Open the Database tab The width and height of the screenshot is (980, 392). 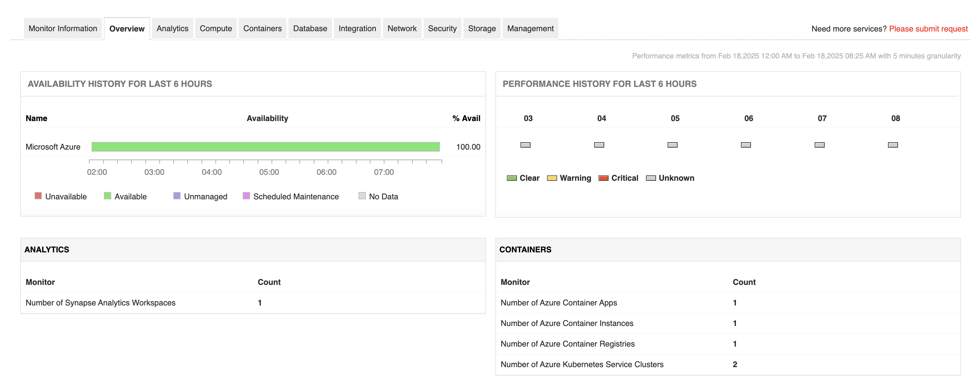pyautogui.click(x=310, y=28)
